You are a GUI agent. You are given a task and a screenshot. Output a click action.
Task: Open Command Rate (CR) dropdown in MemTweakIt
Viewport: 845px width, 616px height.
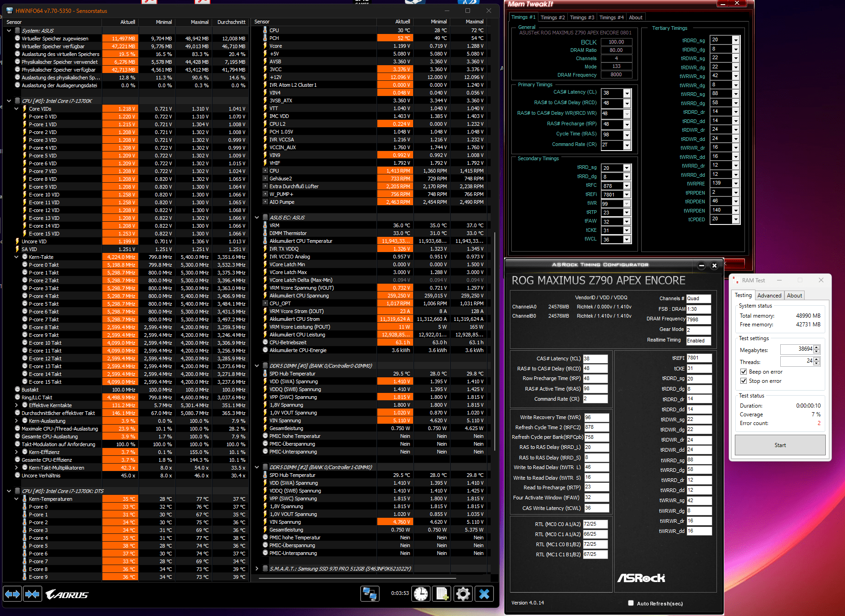pyautogui.click(x=627, y=146)
